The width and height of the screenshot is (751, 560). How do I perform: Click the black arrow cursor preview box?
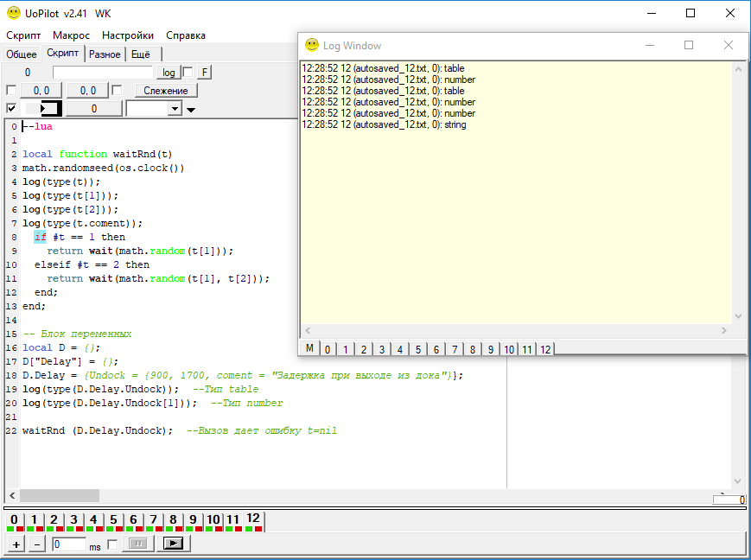pos(42,109)
